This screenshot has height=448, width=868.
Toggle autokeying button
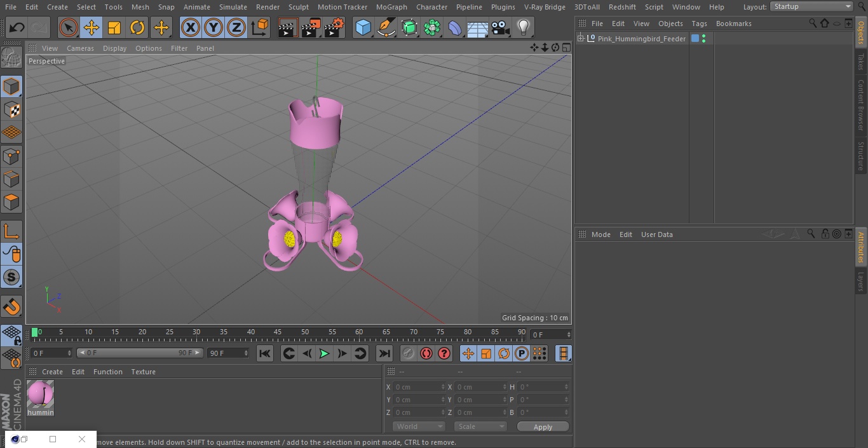pyautogui.click(x=426, y=353)
